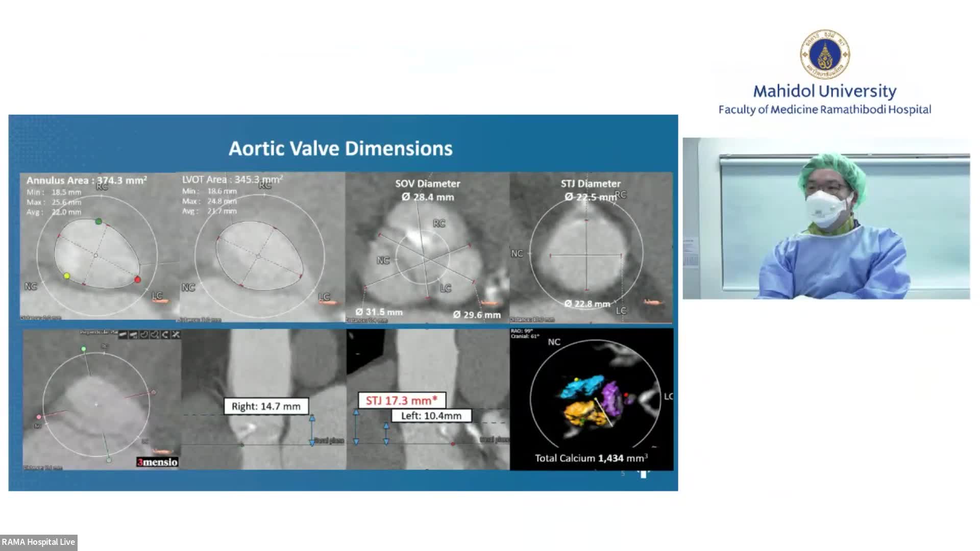Viewport: 980px width, 551px height.
Task: Click the C-shaped curve icon in toolbar
Action: [165, 335]
